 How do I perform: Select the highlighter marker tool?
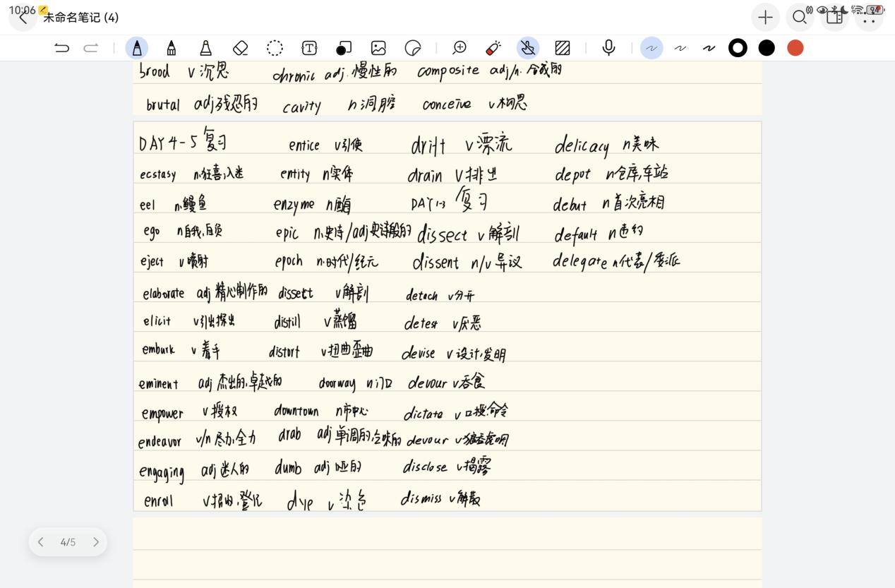(205, 48)
